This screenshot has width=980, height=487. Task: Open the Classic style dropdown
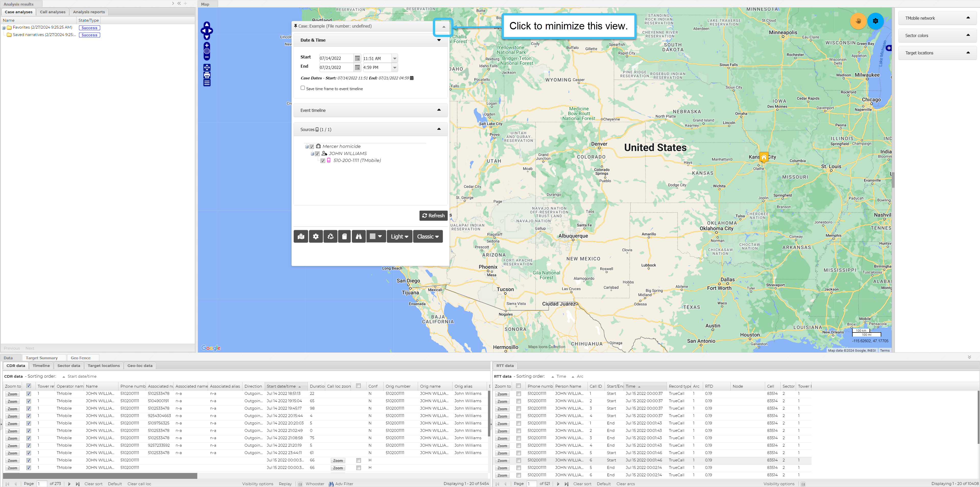pos(428,236)
